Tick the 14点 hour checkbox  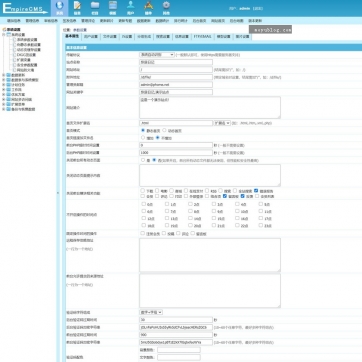click(x=190, y=218)
